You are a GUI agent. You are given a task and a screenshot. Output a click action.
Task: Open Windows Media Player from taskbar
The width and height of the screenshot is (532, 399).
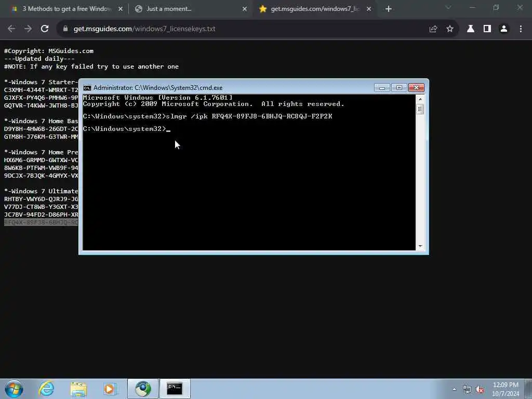110,389
